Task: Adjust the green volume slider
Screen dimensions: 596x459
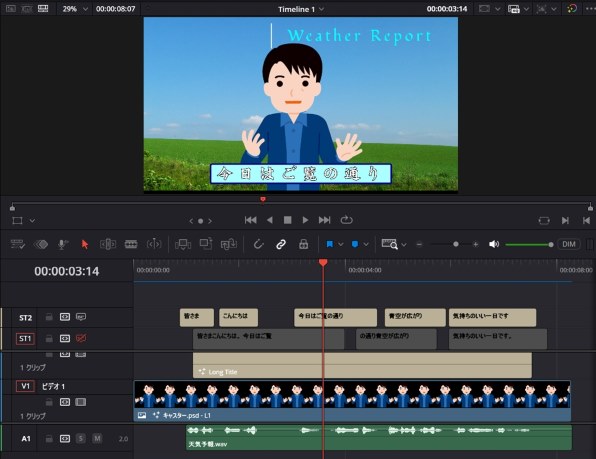Action: click(x=528, y=244)
